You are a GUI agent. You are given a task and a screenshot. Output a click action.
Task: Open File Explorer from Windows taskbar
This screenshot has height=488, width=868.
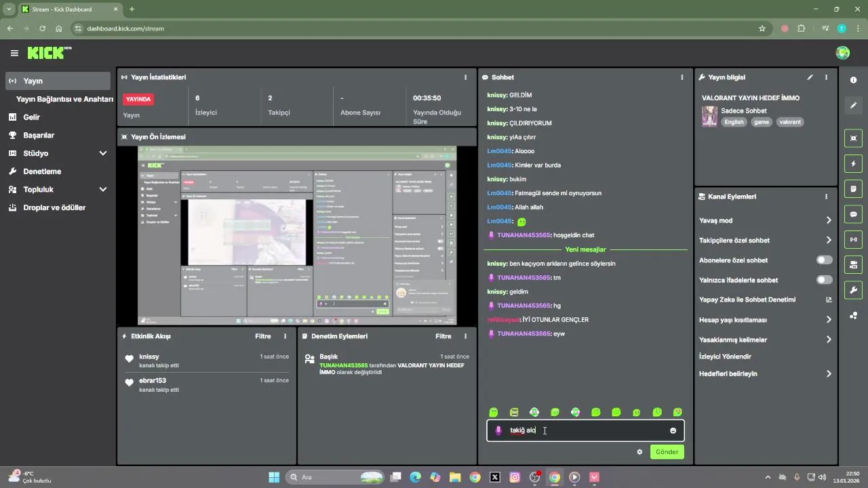pyautogui.click(x=454, y=477)
